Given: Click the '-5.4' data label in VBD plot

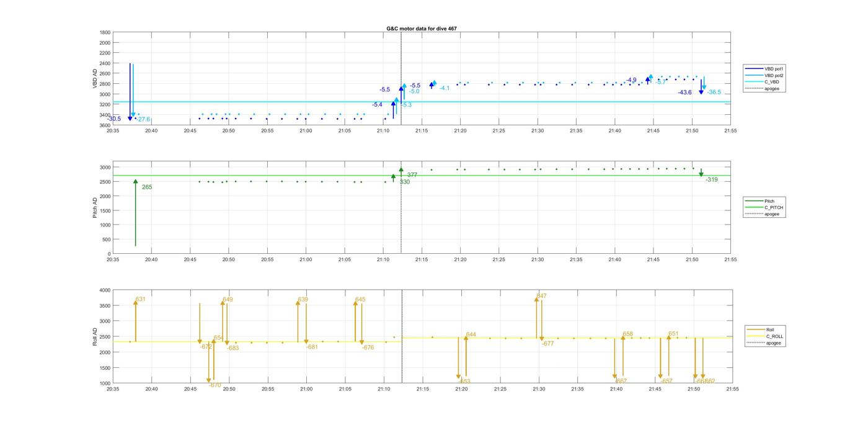Looking at the screenshot, I should tap(377, 105).
